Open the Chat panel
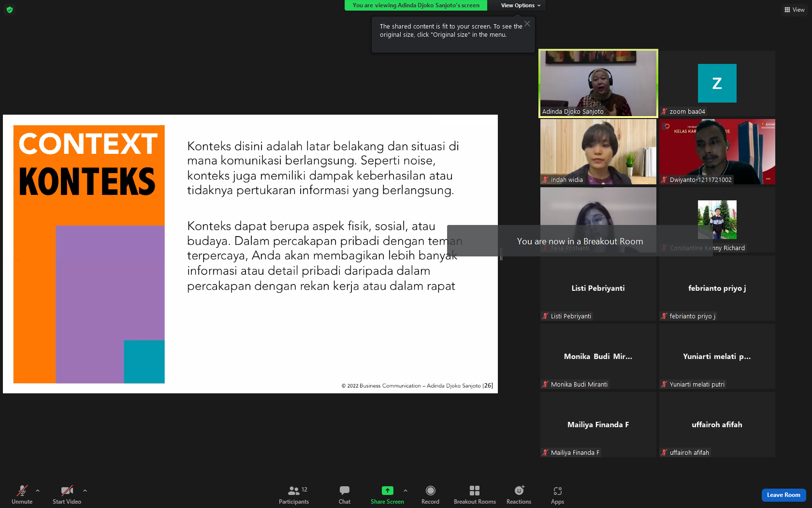 click(x=345, y=495)
